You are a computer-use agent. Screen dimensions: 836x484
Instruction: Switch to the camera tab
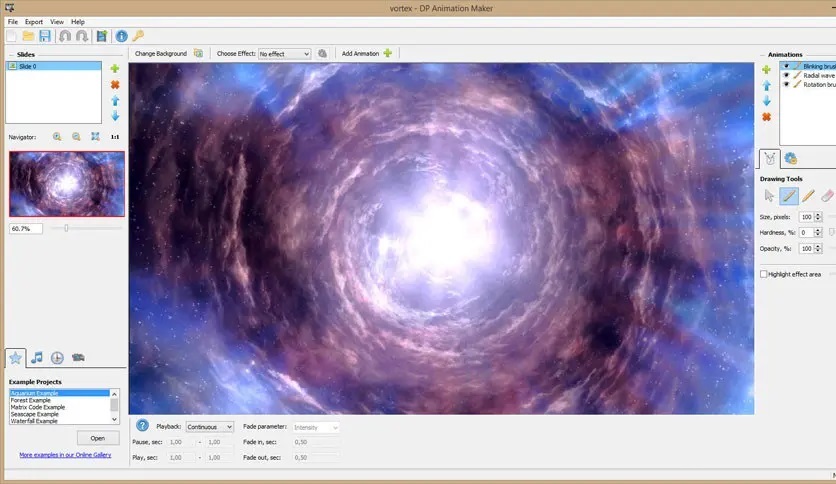click(78, 358)
